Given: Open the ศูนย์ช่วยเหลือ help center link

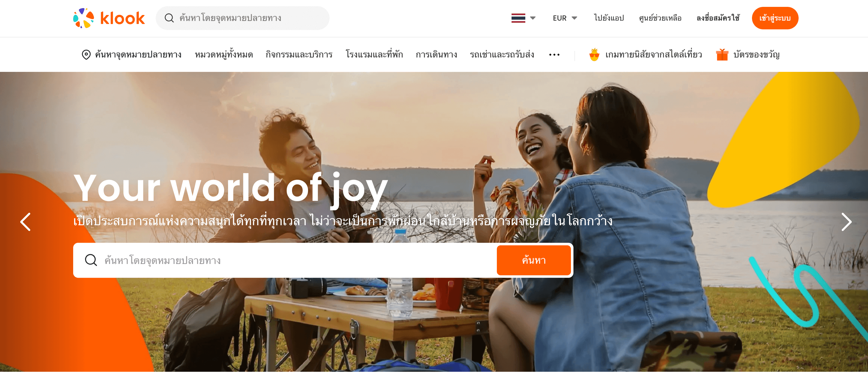Looking at the screenshot, I should 660,18.
